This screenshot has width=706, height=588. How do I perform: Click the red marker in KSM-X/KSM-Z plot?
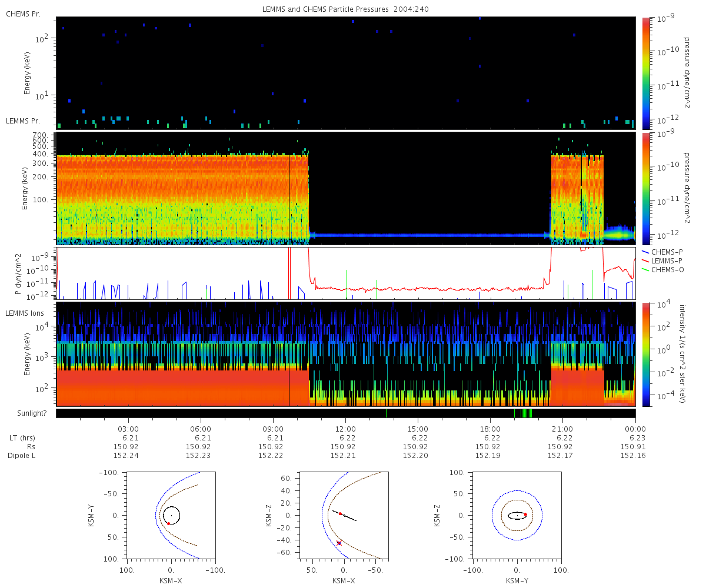click(340, 514)
